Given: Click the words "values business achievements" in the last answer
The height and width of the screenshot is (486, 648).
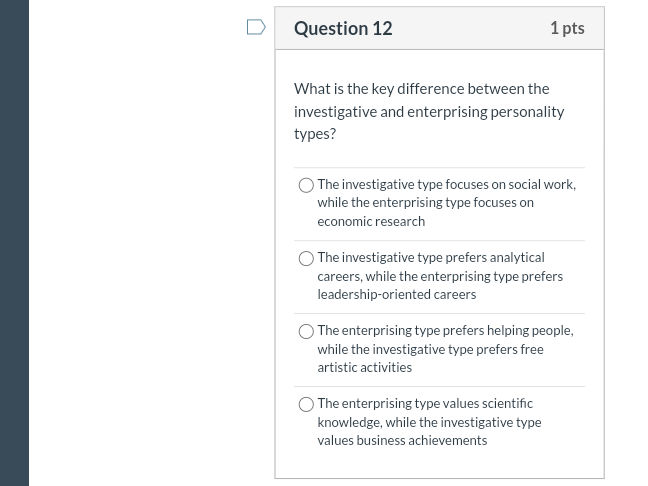Looking at the screenshot, I should point(402,440).
